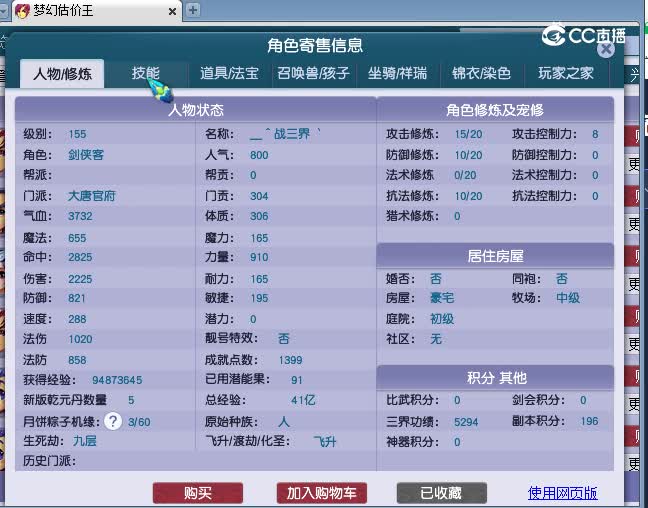Click the 牧场 value 中级
This screenshot has width=648, height=508.
(x=568, y=298)
